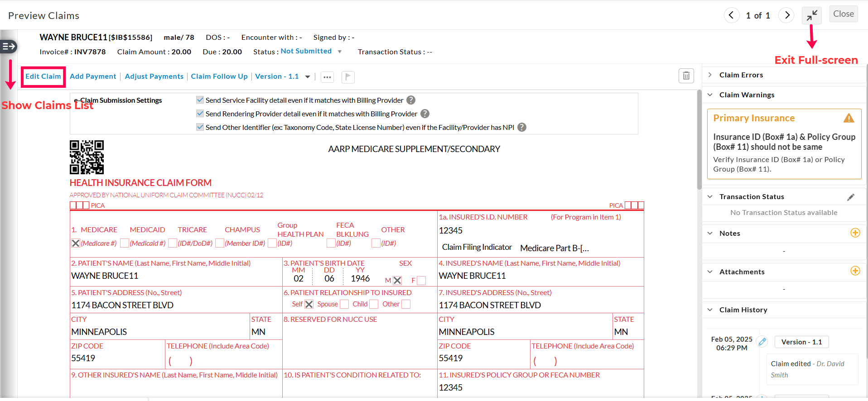Go to previous claim arrow
The width and height of the screenshot is (868, 401).
[731, 15]
